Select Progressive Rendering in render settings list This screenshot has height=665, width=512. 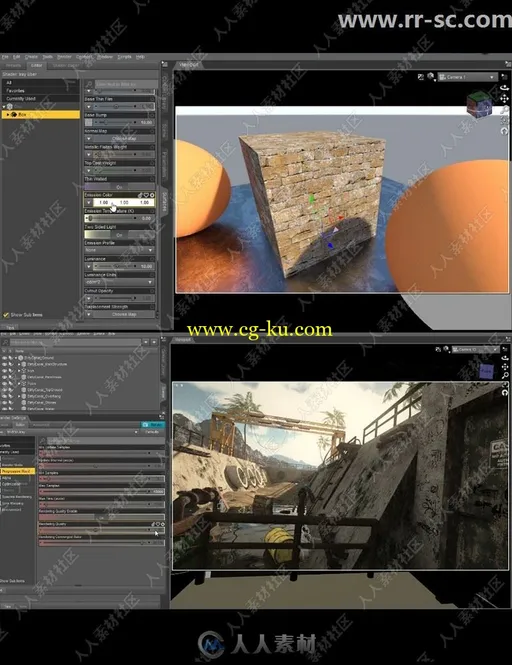tap(17, 471)
